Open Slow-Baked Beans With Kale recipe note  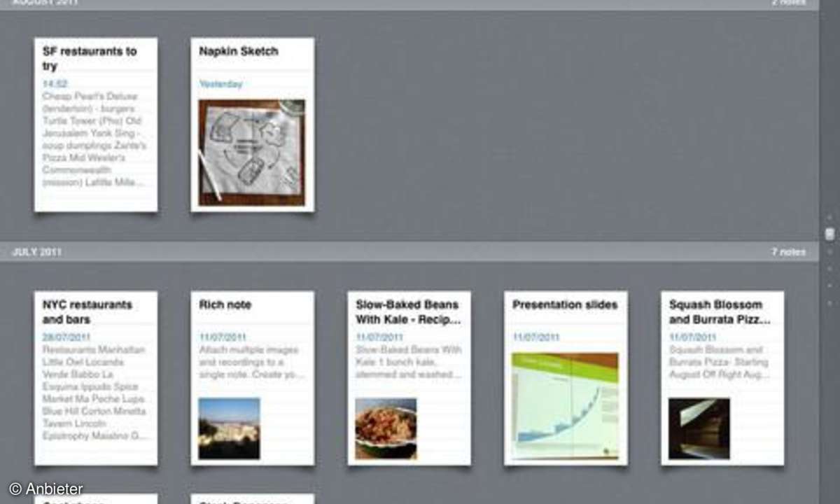point(409,378)
